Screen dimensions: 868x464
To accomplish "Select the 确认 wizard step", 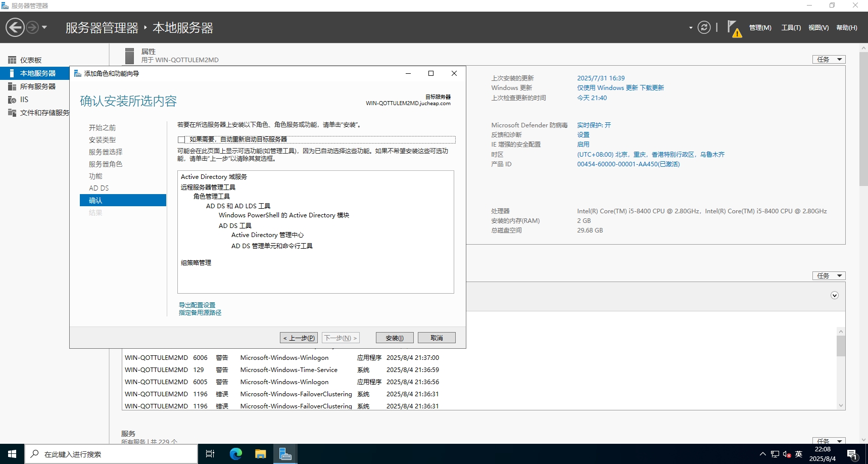I will tap(123, 201).
